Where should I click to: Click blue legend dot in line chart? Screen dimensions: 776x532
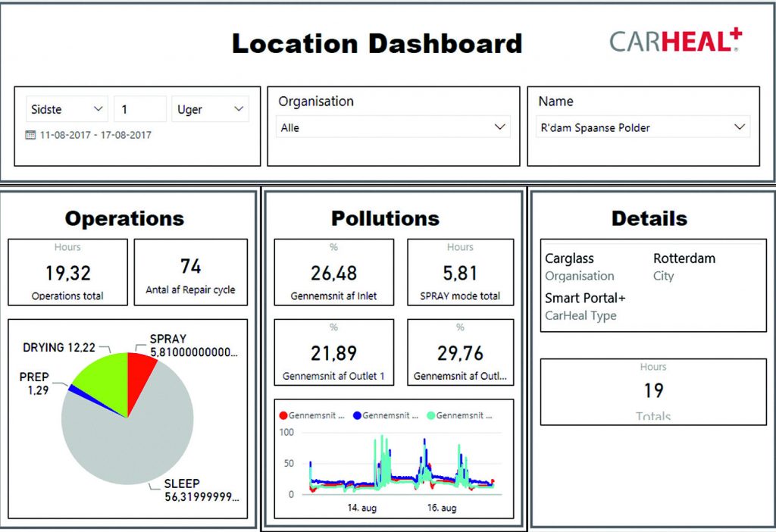coord(356,415)
